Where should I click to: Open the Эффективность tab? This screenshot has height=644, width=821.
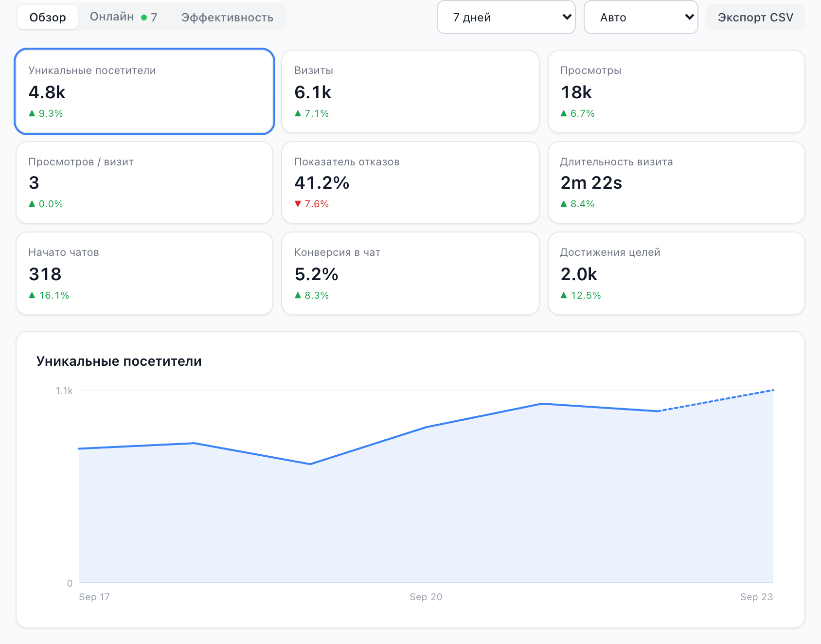coord(227,18)
